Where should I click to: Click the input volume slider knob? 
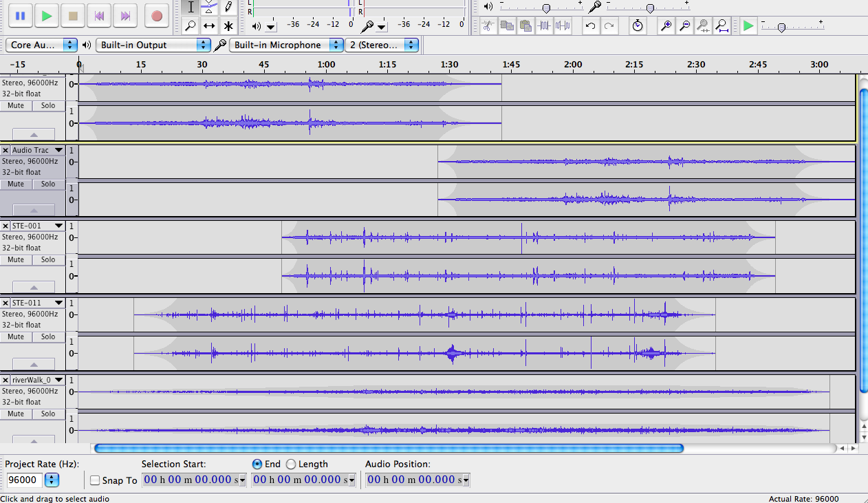tap(650, 9)
